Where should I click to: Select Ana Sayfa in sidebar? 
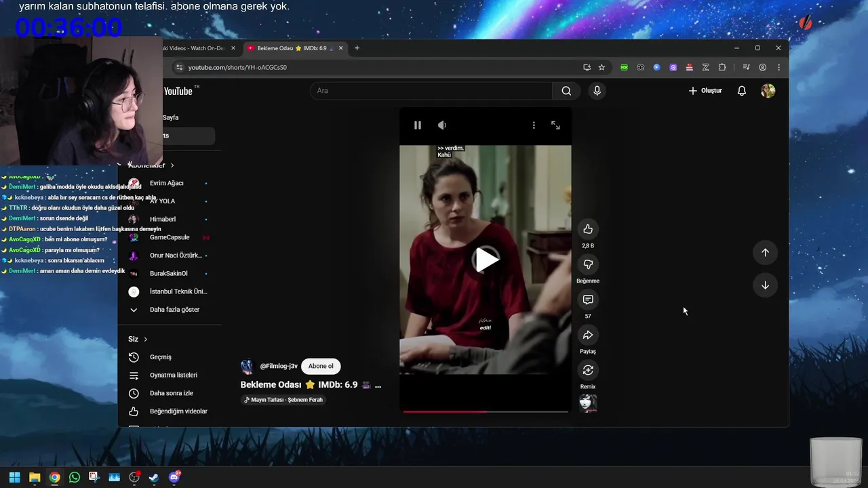(170, 117)
